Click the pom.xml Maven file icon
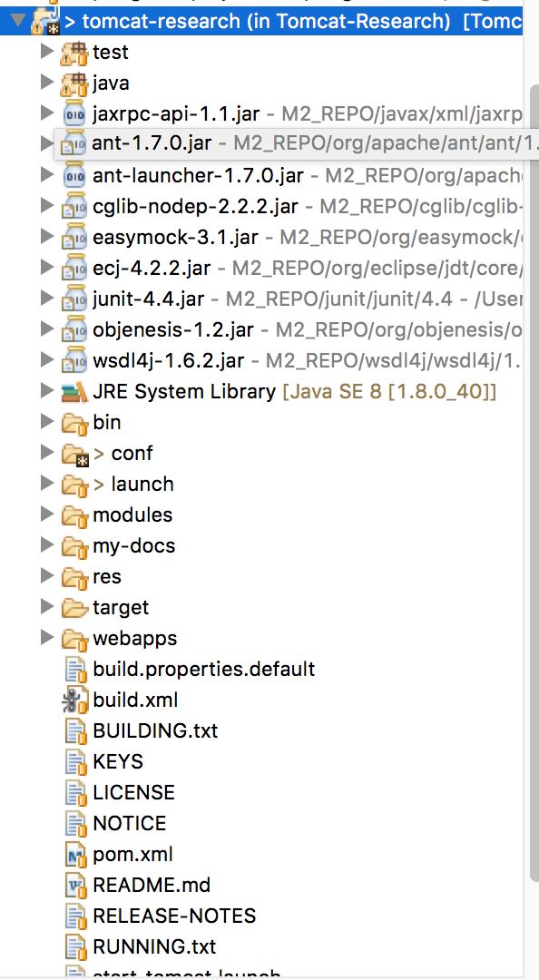Image resolution: width=539 pixels, height=980 pixels. tap(75, 855)
